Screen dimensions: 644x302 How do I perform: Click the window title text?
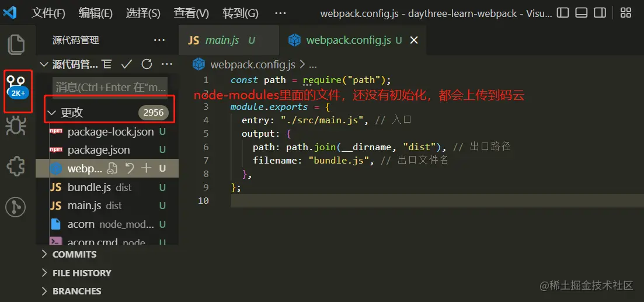click(x=436, y=13)
